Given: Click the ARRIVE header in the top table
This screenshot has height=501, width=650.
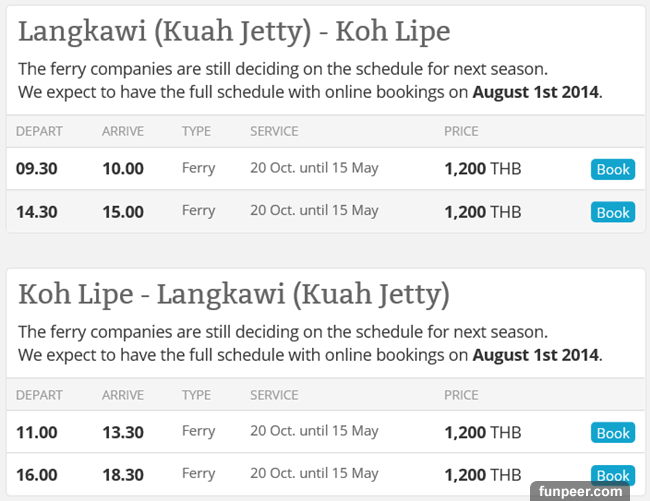Looking at the screenshot, I should (123, 131).
